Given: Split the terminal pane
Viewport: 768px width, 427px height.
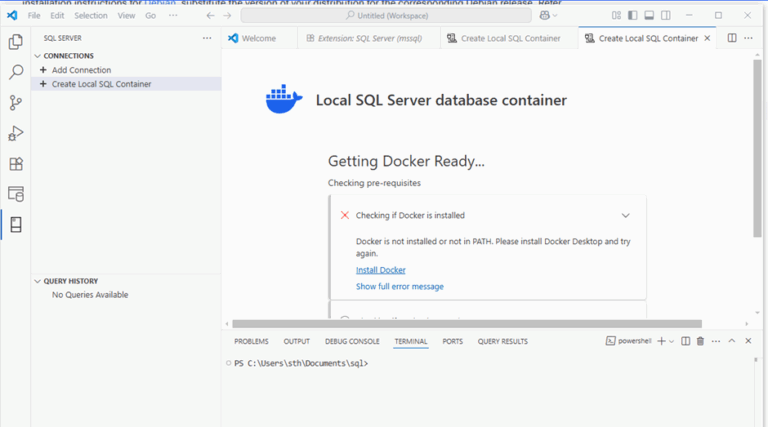Looking at the screenshot, I should point(685,341).
